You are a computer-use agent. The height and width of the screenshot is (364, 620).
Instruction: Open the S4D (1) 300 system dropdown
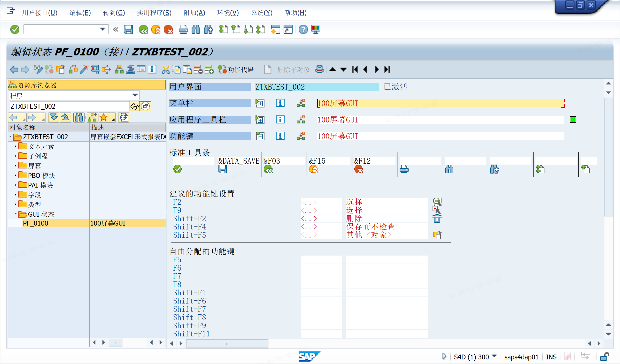tap(494, 356)
